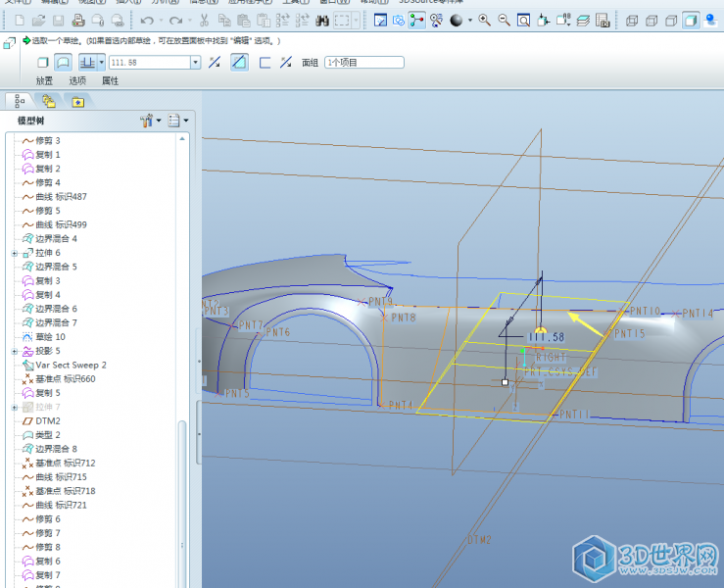This screenshot has width=724, height=588.
Task: Open the undo history dropdown arrow
Action: point(161,21)
